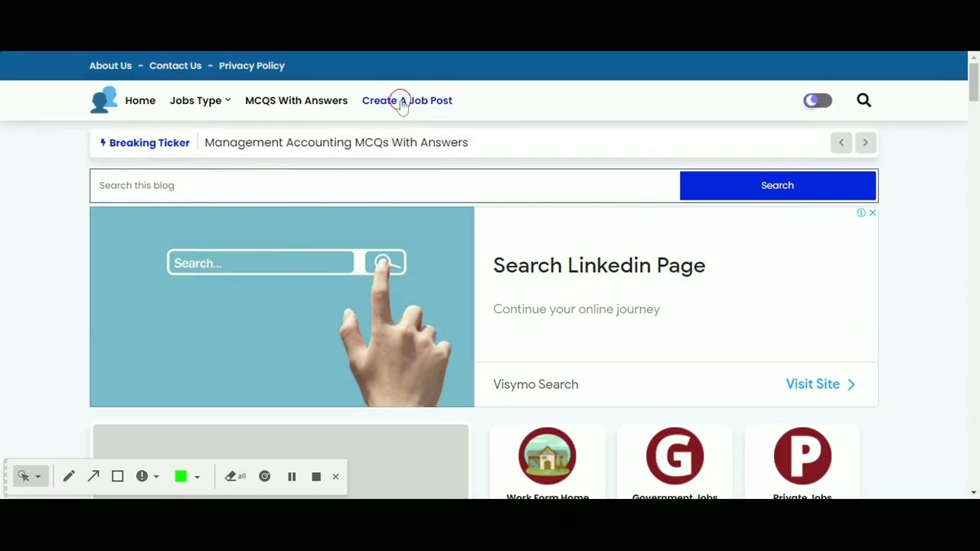Open Management Accounting MCQs ticker headline

(x=336, y=142)
